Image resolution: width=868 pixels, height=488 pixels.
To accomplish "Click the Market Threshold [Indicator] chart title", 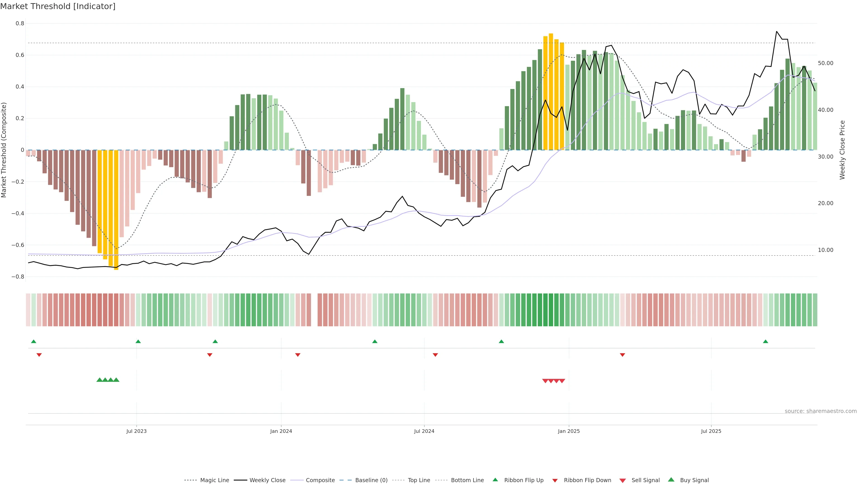I will (x=58, y=6).
